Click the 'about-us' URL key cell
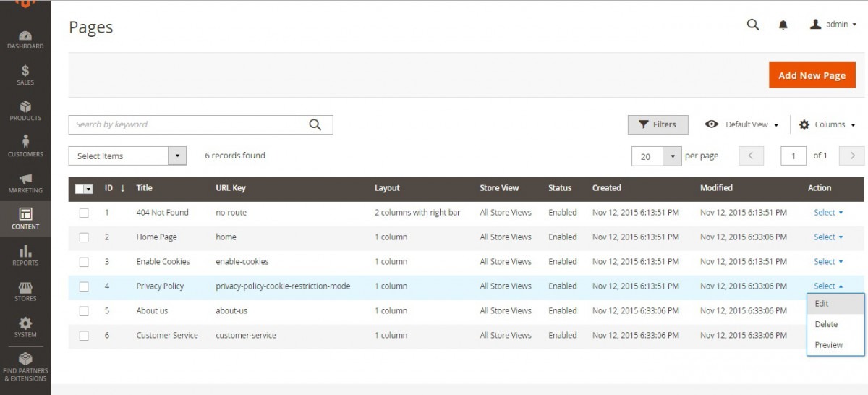 (x=231, y=311)
